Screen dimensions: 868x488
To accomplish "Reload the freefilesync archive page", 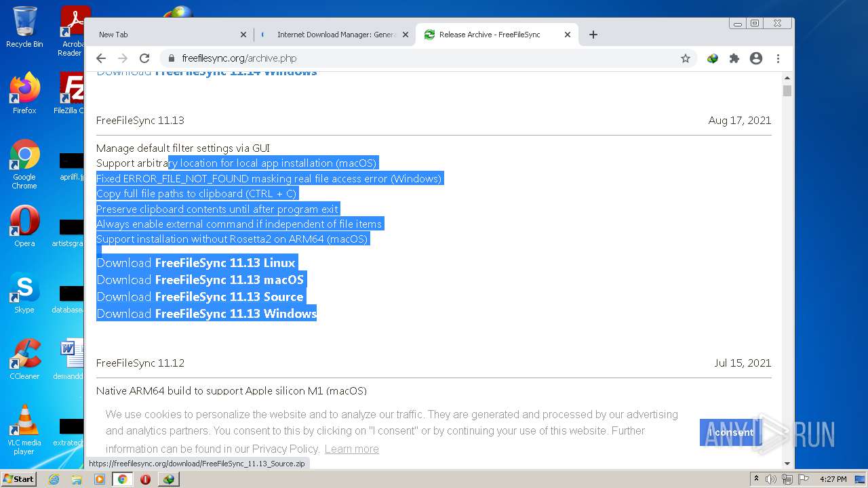I will click(x=144, y=58).
